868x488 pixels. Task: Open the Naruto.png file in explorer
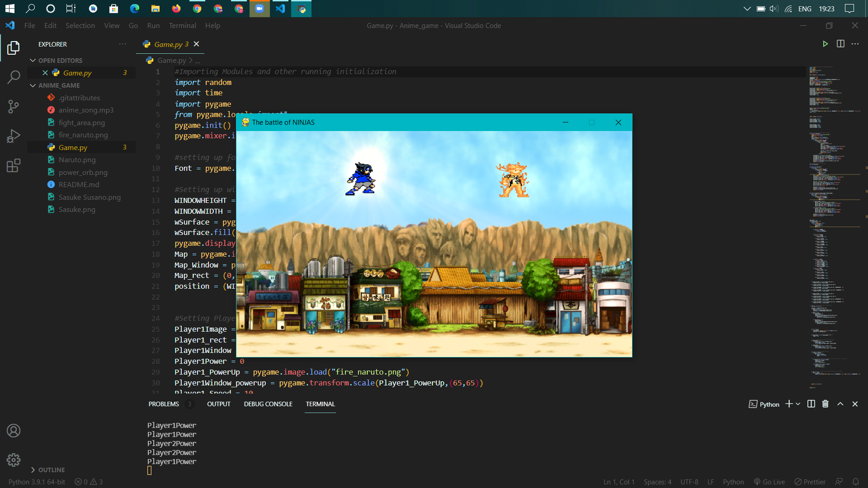coord(77,160)
